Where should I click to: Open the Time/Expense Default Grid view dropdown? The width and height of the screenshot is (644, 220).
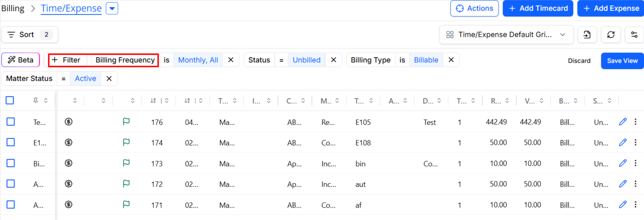pyautogui.click(x=506, y=35)
